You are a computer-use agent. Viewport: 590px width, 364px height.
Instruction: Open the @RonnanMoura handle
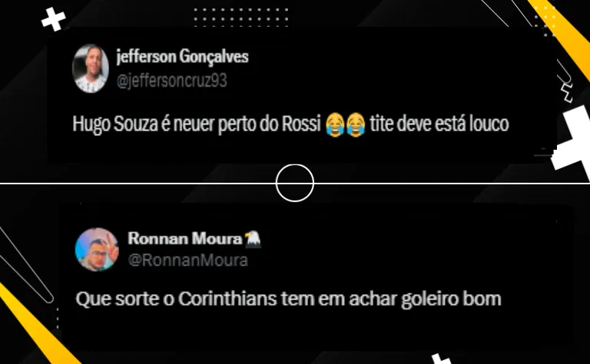[x=187, y=260]
